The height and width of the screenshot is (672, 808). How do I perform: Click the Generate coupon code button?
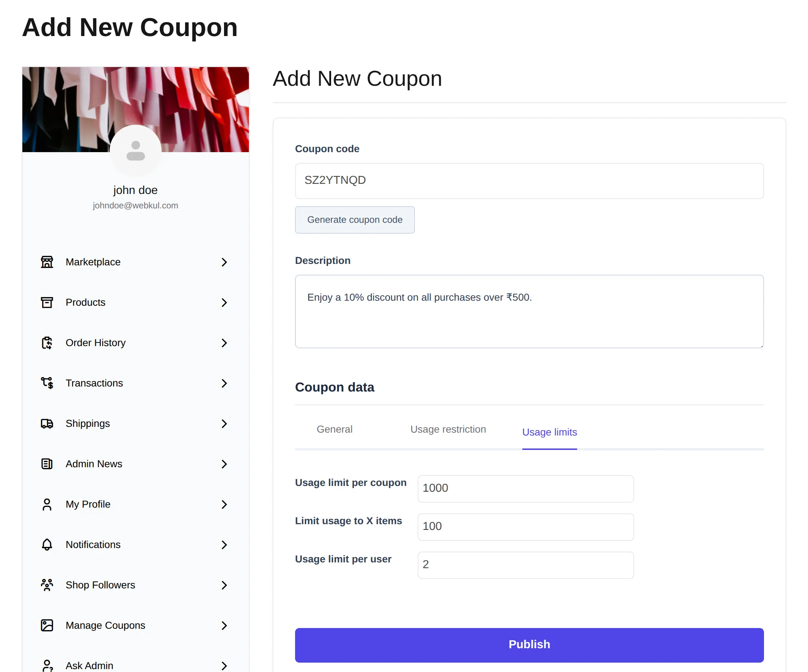tap(355, 220)
